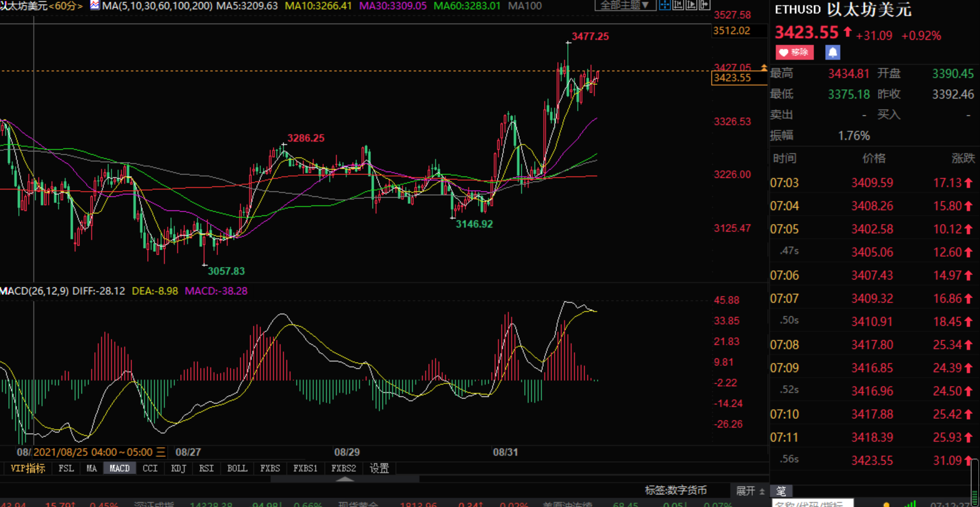The image size is (980, 507).
Task: Click the MA indicator icon before MA(5,10,30...)
Action: point(95,6)
